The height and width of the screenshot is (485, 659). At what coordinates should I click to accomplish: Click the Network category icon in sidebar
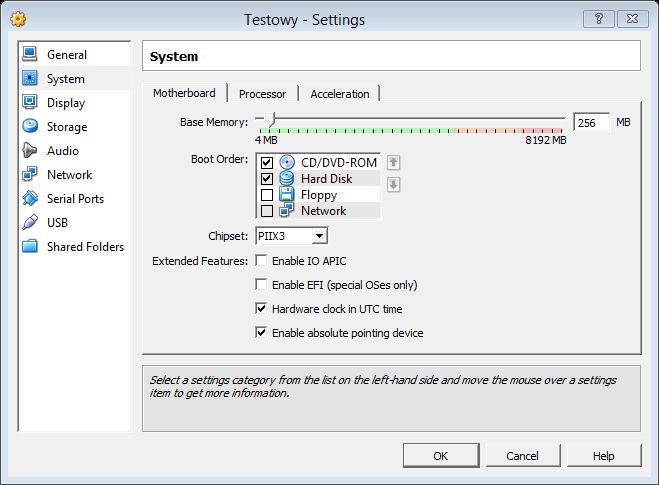[30, 174]
